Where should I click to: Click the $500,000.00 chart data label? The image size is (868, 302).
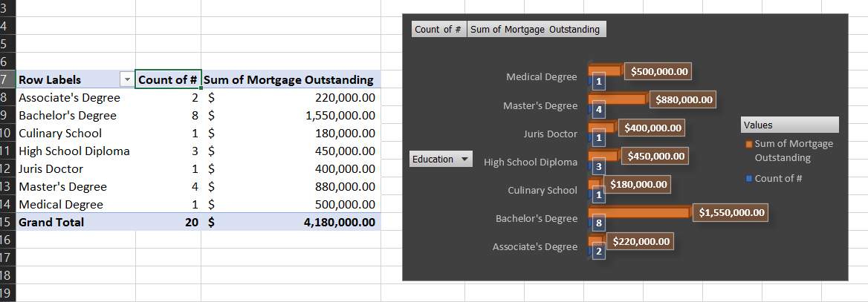(x=659, y=72)
